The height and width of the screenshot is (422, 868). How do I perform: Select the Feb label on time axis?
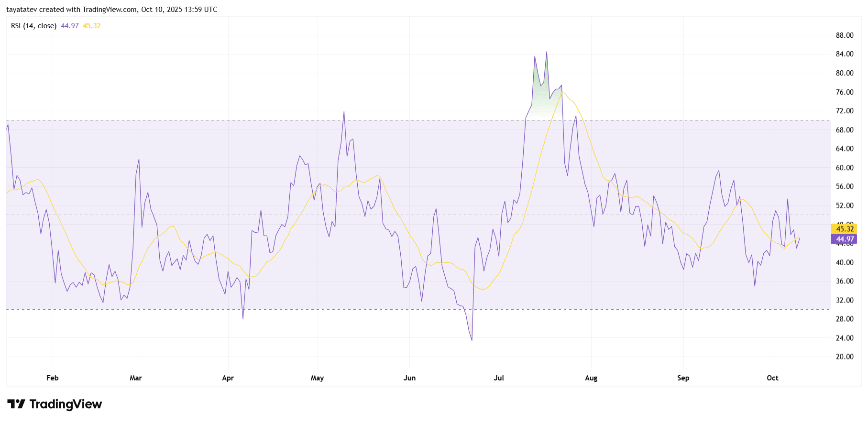(53, 378)
